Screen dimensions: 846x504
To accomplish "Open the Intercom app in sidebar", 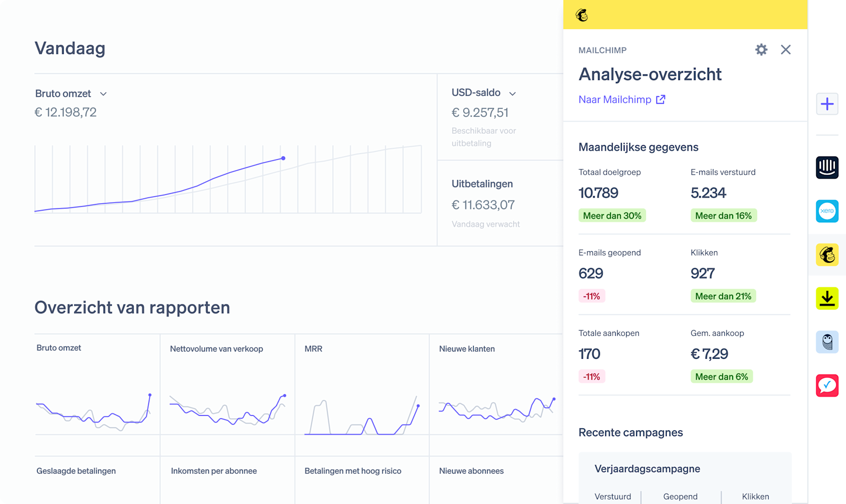I will coord(827,168).
